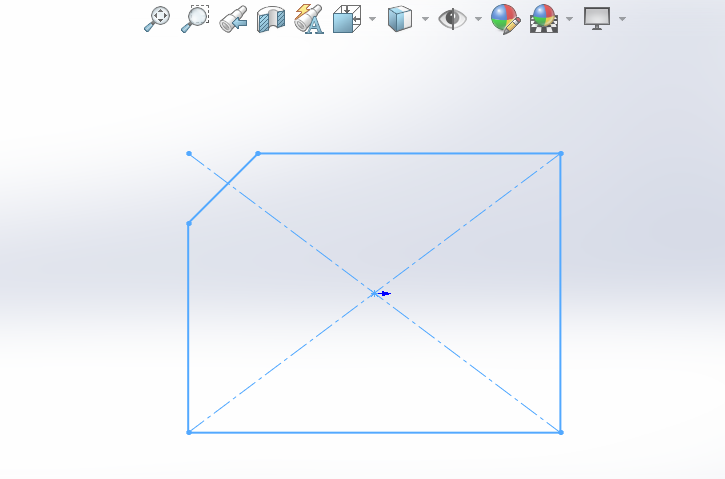Expand the Apply Scene dropdown arrow
725x479 pixels.
point(570,19)
